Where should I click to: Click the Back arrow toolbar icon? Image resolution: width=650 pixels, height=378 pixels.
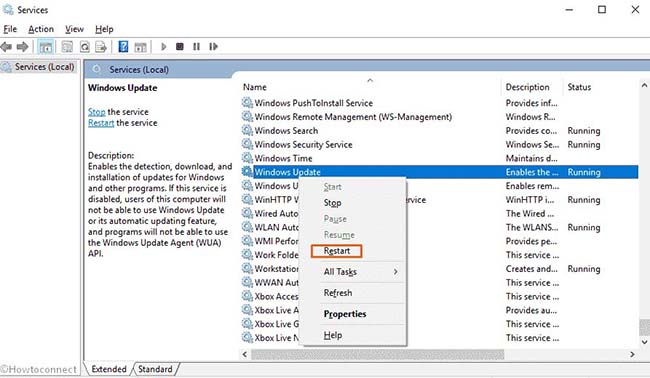tap(6, 46)
